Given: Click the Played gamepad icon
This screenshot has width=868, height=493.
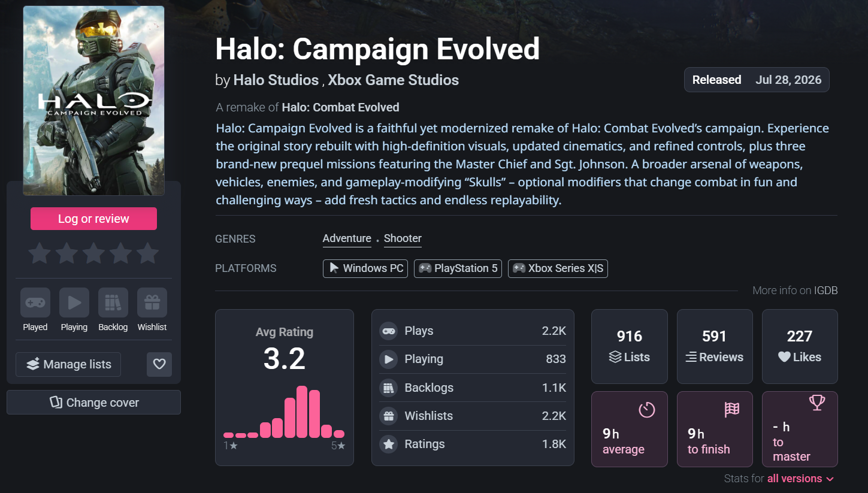Looking at the screenshot, I should 35,303.
